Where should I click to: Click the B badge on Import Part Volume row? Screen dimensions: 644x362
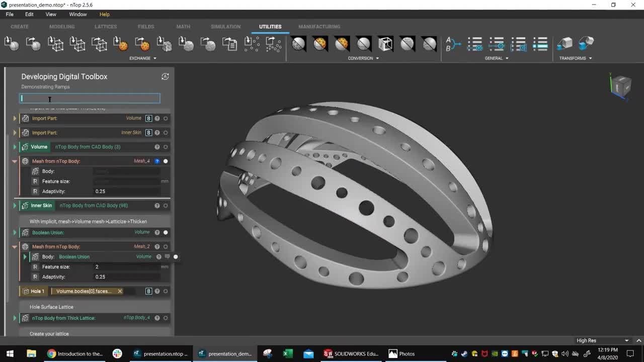pos(148,118)
